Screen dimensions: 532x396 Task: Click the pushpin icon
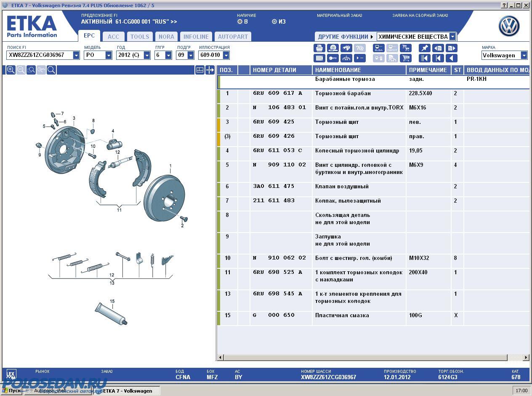[424, 48]
